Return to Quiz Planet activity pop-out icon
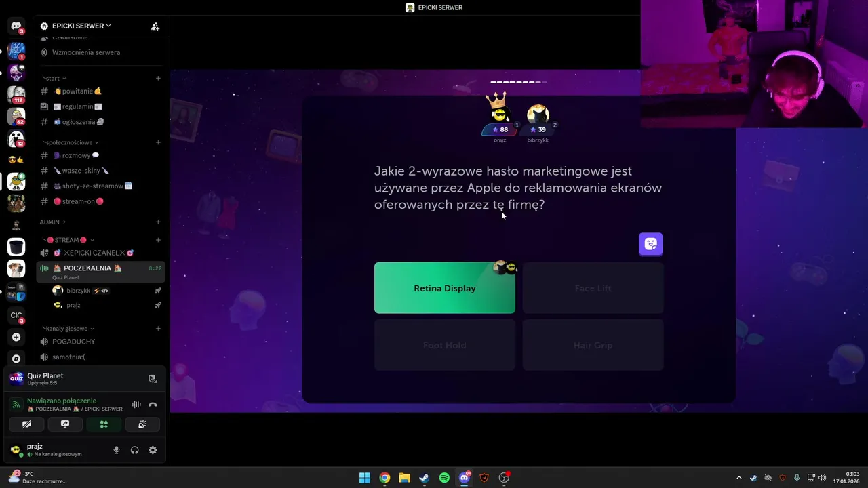This screenshot has width=868, height=488. coord(153,379)
